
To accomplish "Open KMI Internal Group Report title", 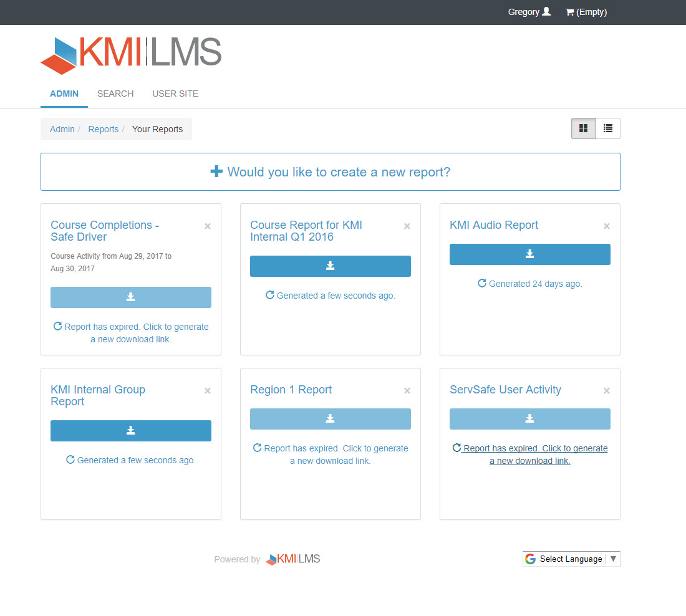I will tap(98, 395).
